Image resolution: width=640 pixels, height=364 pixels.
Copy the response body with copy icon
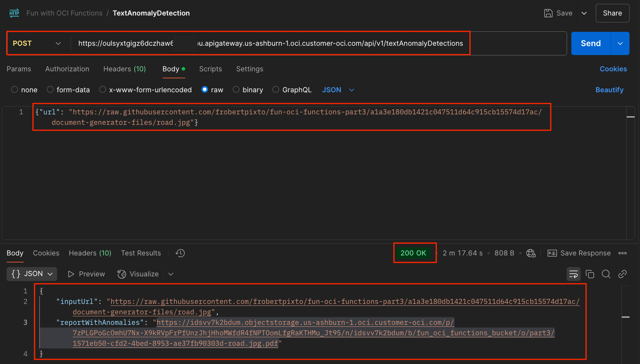(x=590, y=274)
